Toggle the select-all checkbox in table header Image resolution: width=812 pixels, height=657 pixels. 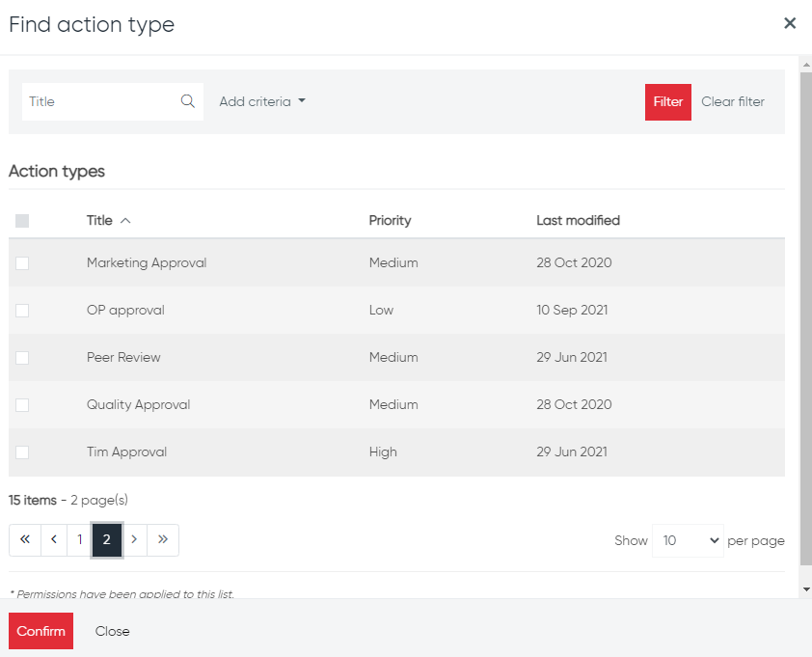click(22, 221)
